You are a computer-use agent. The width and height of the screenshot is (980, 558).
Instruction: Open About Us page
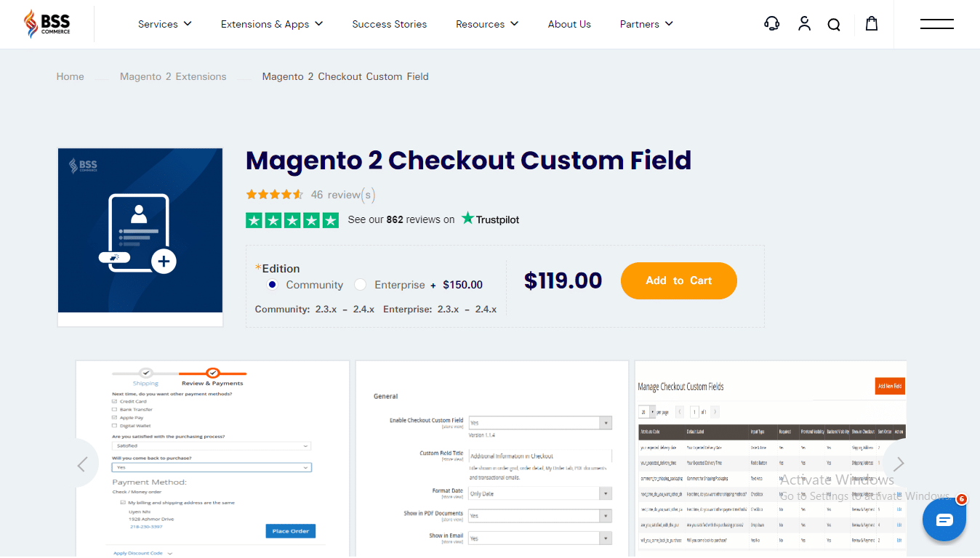tap(569, 24)
